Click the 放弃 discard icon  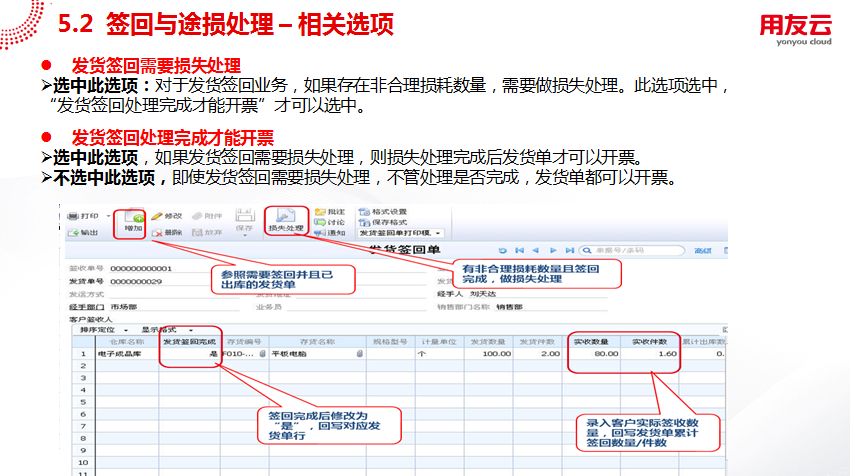point(197,233)
